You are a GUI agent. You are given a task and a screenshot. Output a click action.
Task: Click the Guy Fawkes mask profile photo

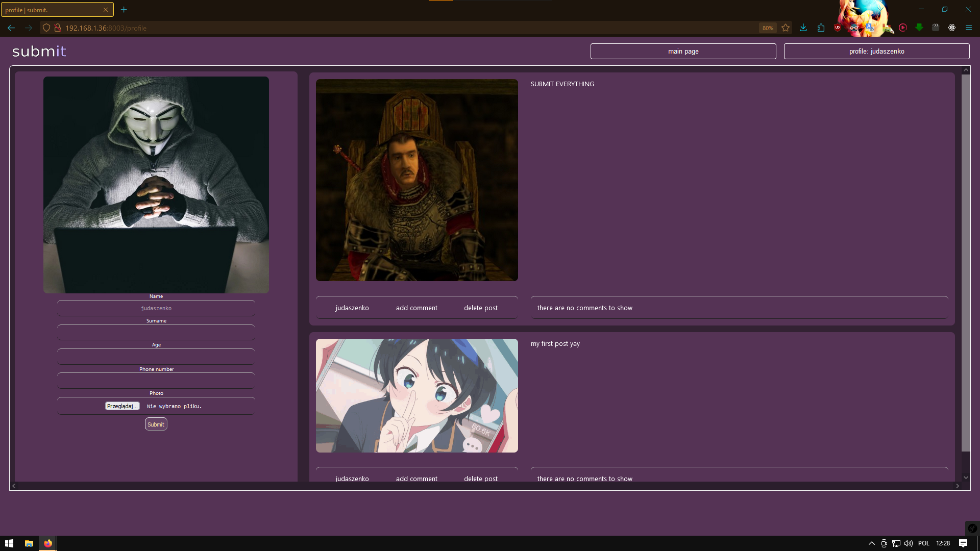pos(156,185)
